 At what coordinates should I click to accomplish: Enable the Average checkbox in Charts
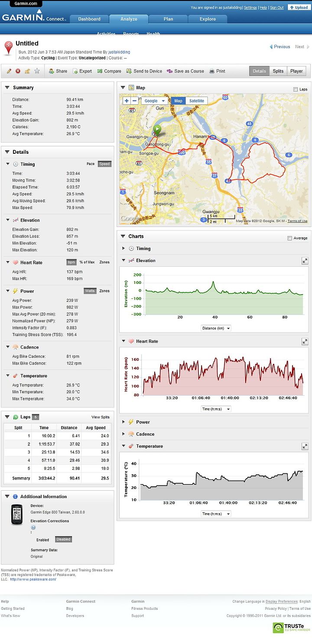290,238
